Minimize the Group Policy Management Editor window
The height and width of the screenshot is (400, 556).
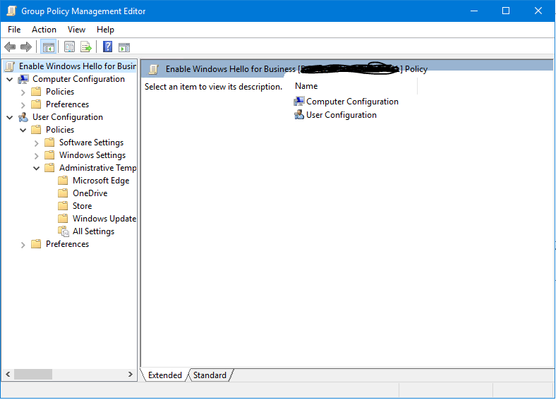(474, 11)
